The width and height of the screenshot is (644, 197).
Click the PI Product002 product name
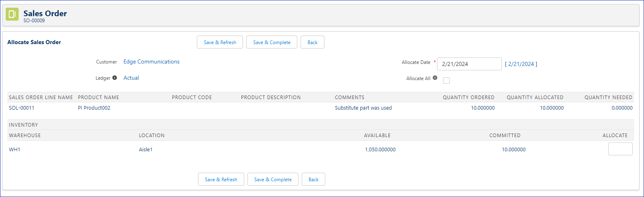(x=94, y=108)
